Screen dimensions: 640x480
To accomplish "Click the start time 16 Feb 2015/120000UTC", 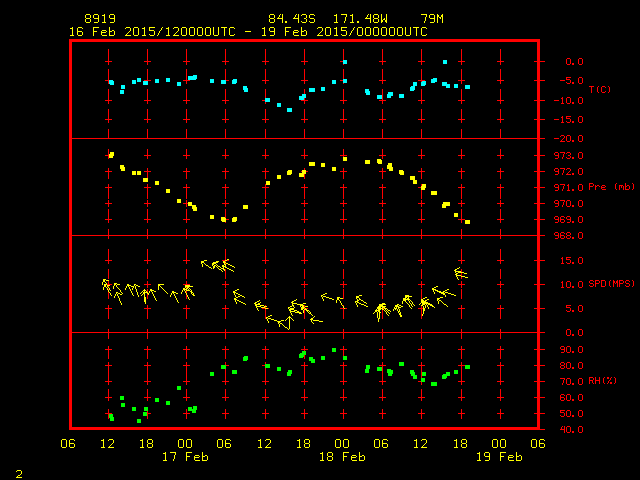I will pos(152,32).
